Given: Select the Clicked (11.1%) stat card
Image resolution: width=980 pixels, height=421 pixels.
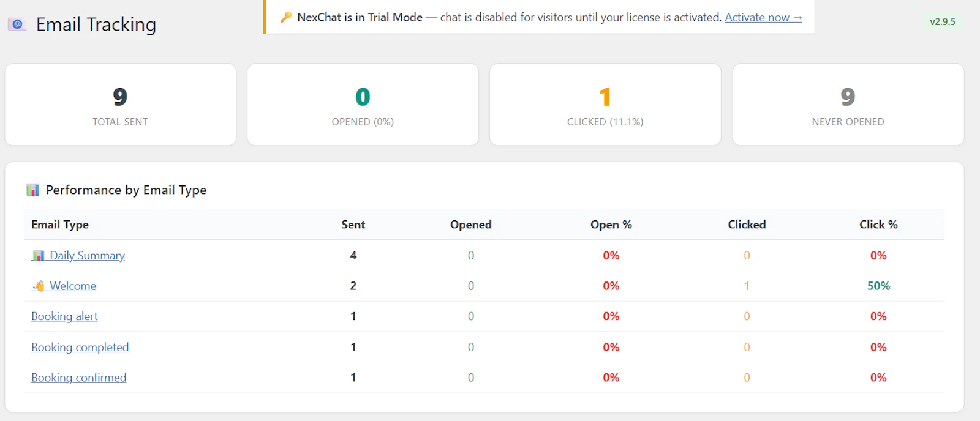Looking at the screenshot, I should point(605,105).
